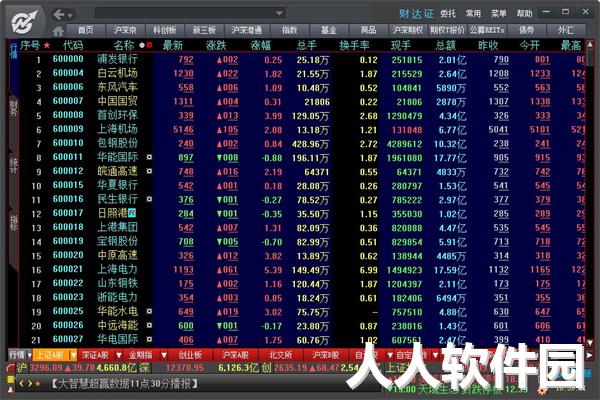Click the home house icon
600x400 pixels.
58,31
